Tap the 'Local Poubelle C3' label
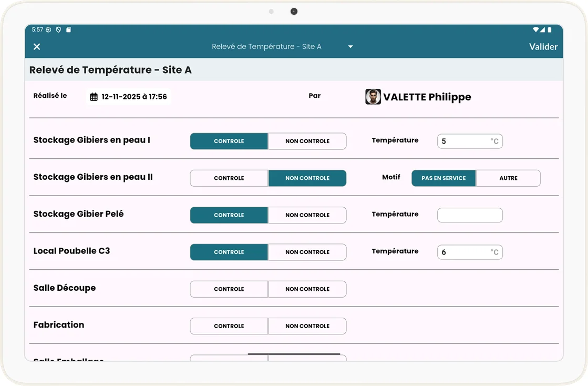Viewport: 588px width, 386px height. [71, 251]
